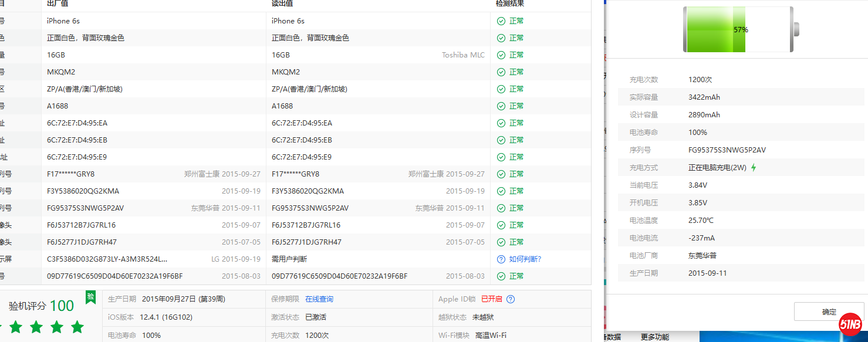The width and height of the screenshot is (868, 342).
Task: Click the green 验 badge by the score
Action: tap(90, 297)
